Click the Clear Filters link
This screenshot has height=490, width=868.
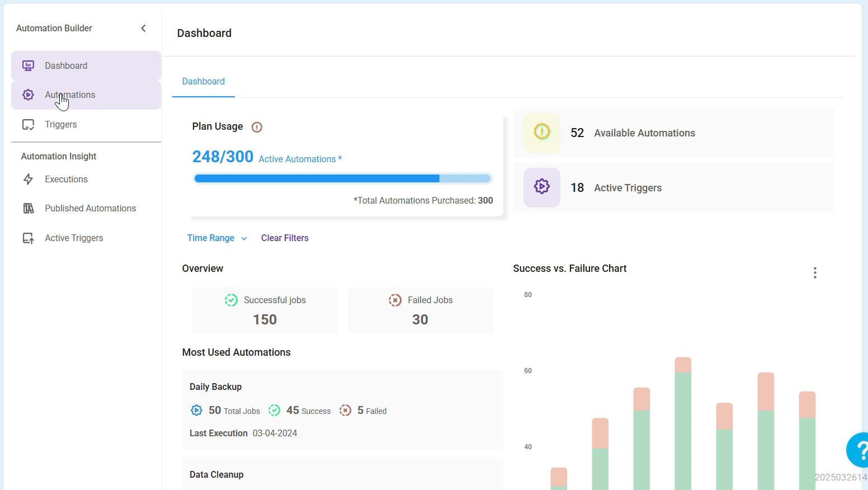pyautogui.click(x=285, y=238)
